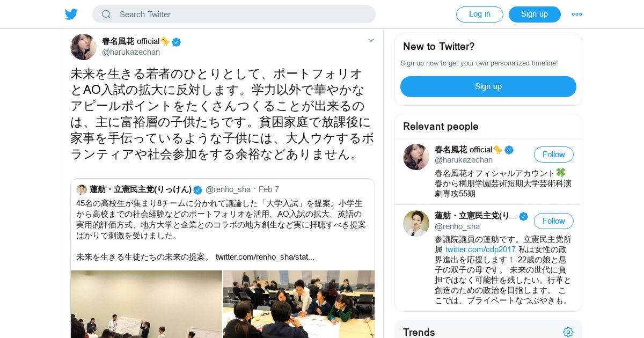The image size is (644, 338).
Task: Follow 春名風花 official
Action: pyautogui.click(x=554, y=155)
